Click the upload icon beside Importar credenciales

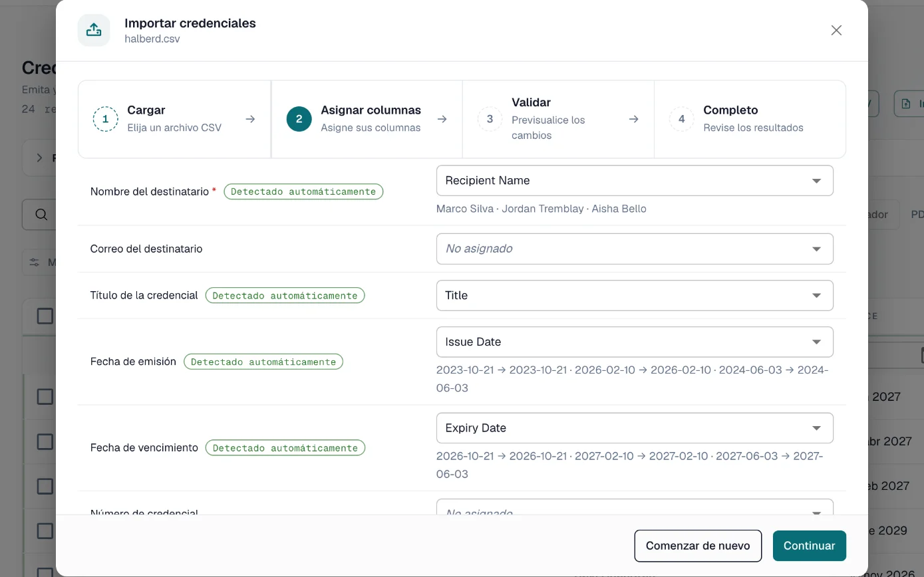point(94,30)
